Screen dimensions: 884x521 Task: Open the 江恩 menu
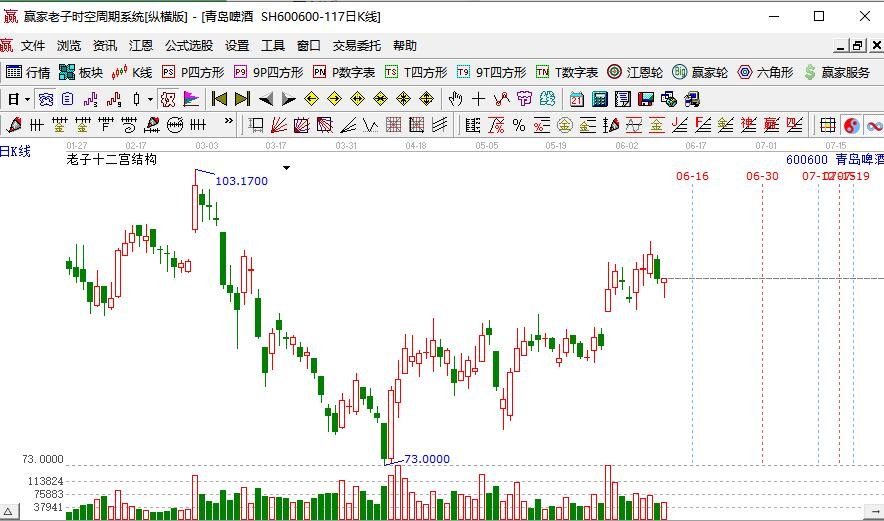141,46
